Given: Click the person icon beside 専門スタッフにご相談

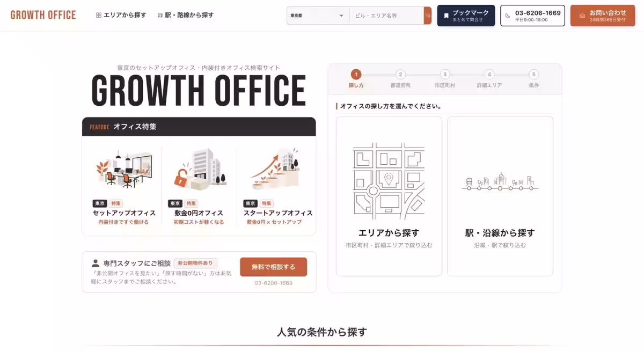Looking at the screenshot, I should [x=96, y=263].
